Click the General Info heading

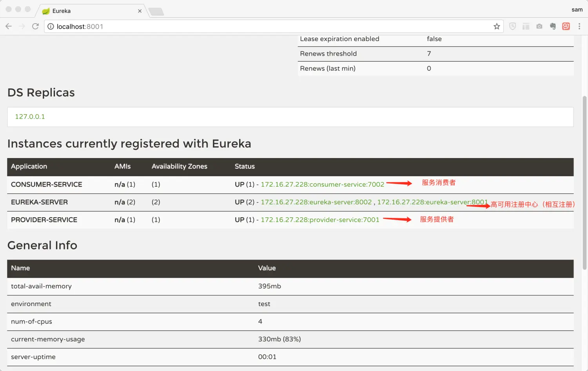[42, 245]
